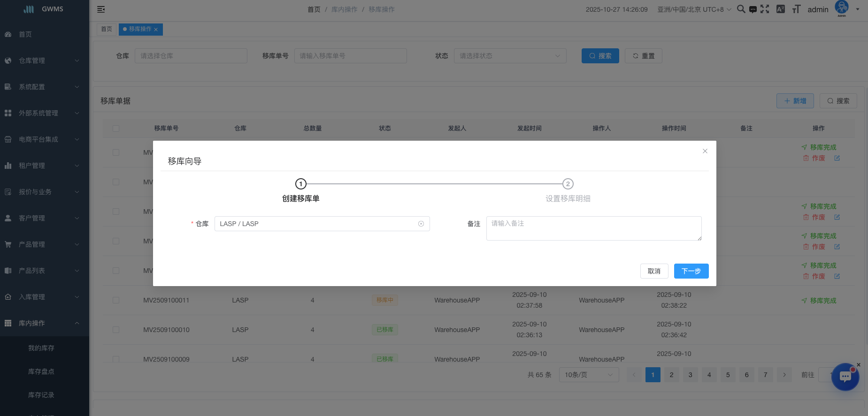Collapse the sidebar using the hamburger icon
The image size is (868, 416).
point(101,9)
